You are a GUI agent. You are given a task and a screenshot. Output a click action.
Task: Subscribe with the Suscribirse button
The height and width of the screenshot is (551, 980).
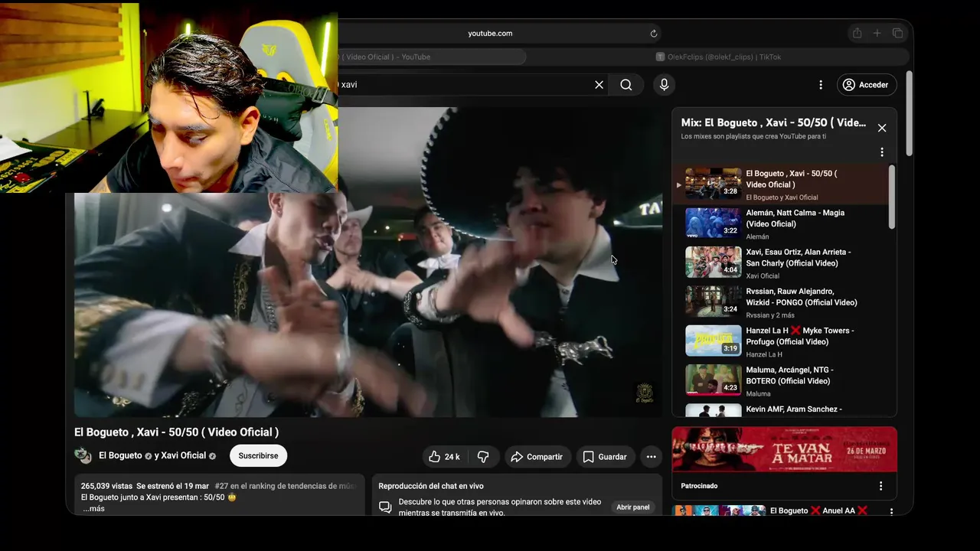(x=258, y=455)
